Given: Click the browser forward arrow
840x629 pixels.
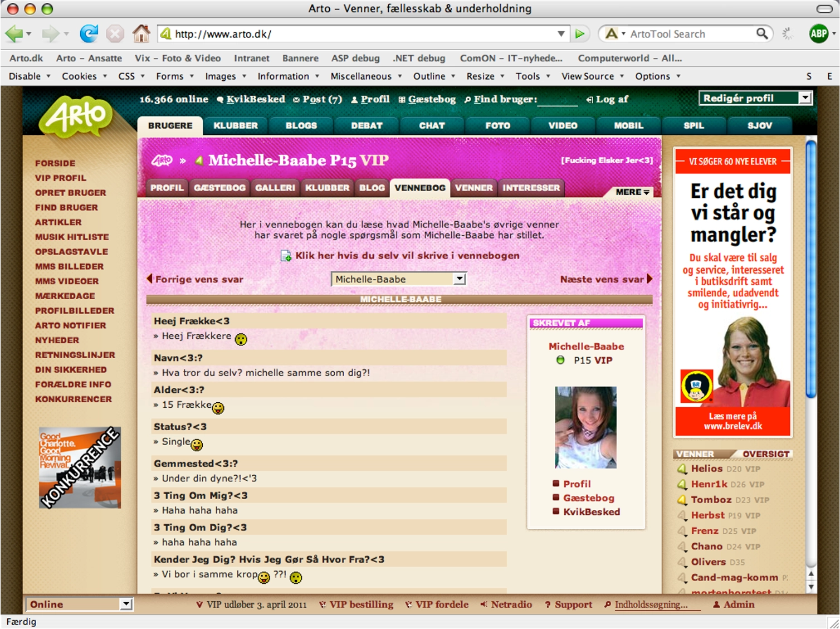Looking at the screenshot, I should pos(50,34).
